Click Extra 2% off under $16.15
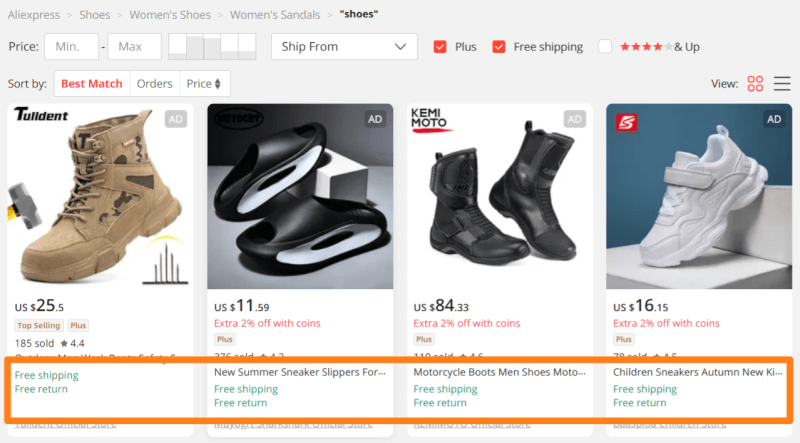 tap(666, 323)
